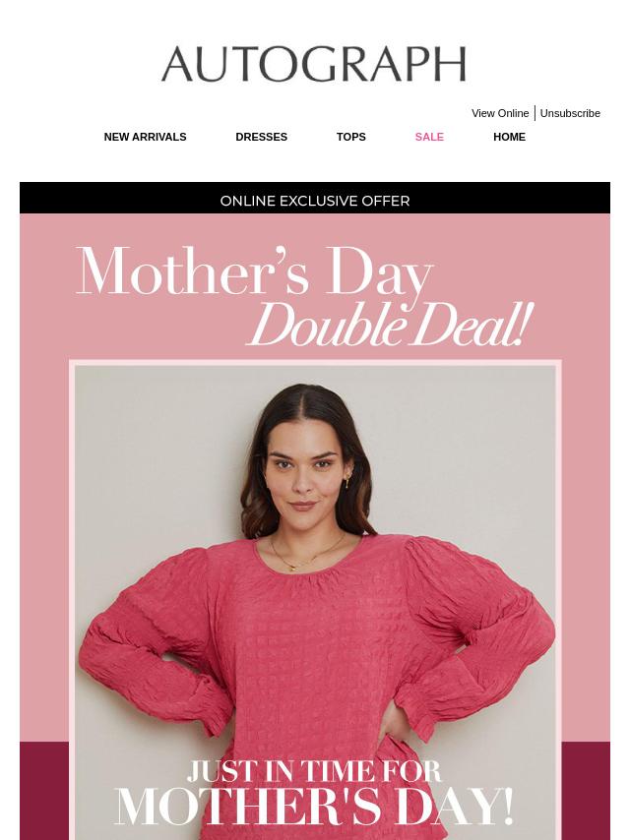Screen dimensions: 630x840
Task: Click the dark maroon band left of photo
Action: 44,791
